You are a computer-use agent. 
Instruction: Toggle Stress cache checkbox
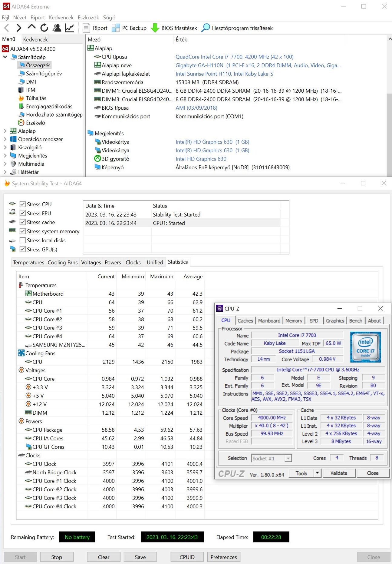[22, 222]
